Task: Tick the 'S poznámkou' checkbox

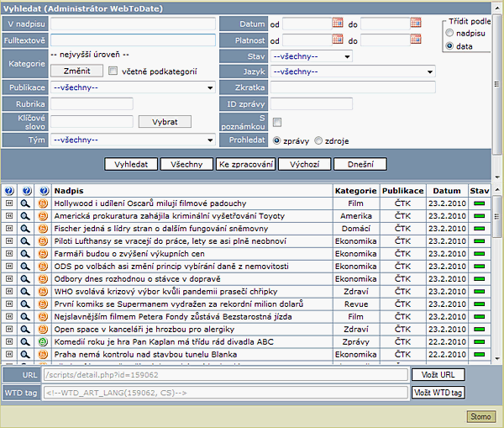Action: tap(277, 122)
